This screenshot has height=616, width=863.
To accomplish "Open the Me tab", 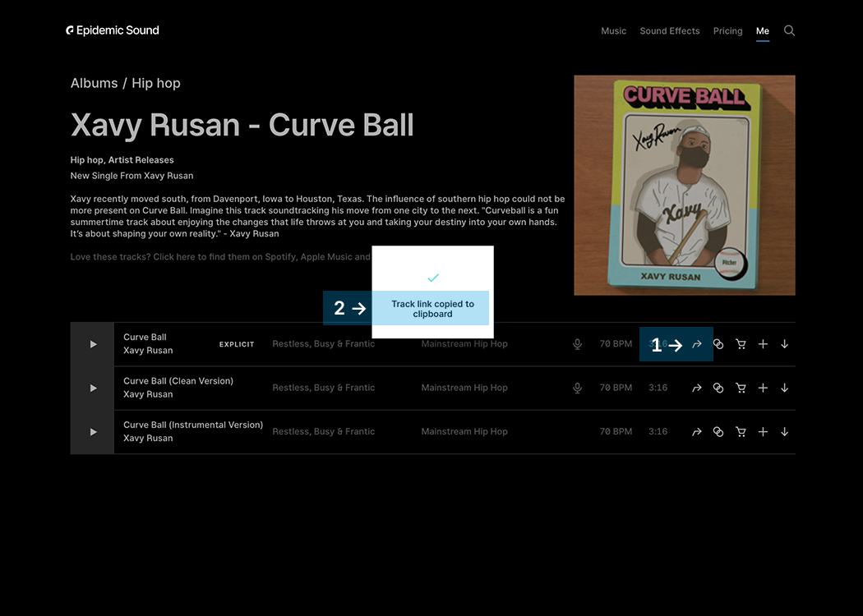I will 762,31.
